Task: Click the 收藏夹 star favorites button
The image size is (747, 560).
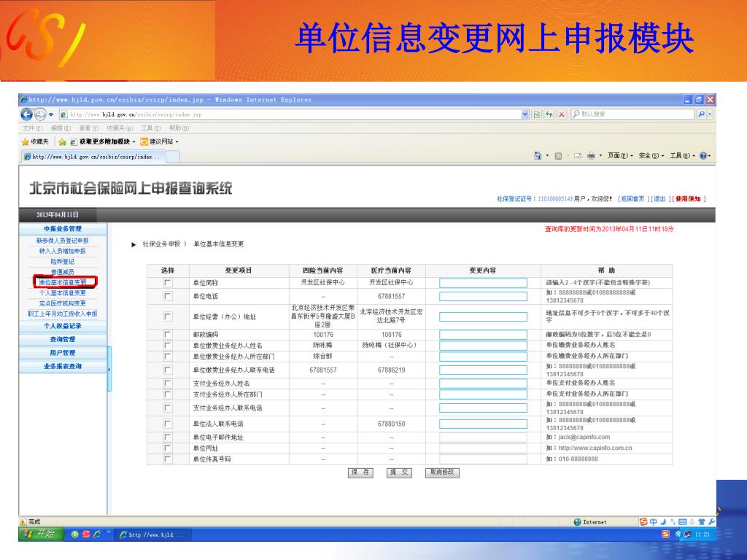Action: tap(35, 142)
